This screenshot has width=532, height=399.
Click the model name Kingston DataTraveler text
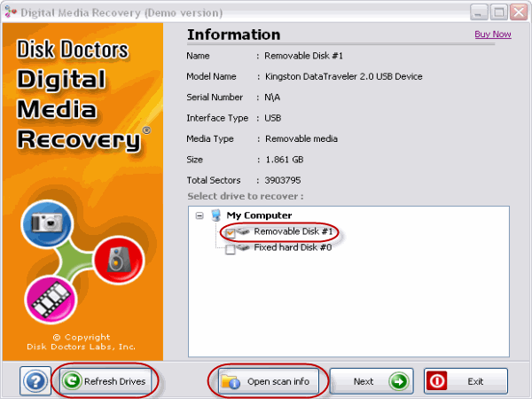(344, 76)
